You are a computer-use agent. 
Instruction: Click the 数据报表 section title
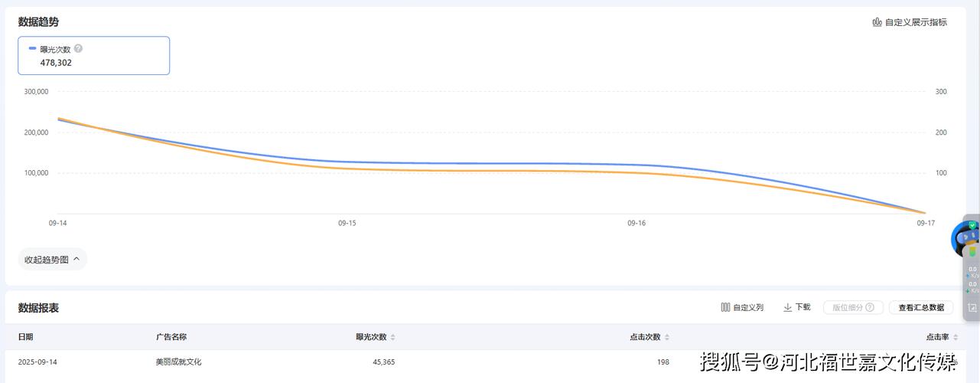pos(39,308)
